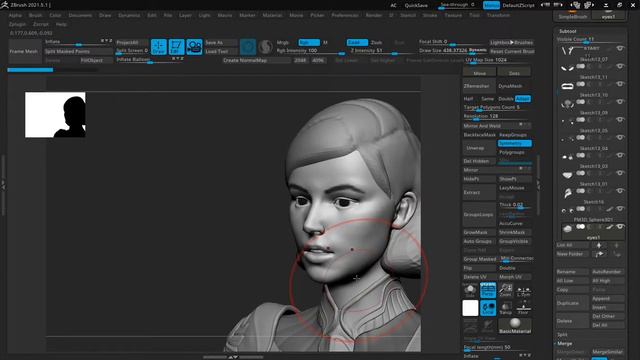Toggle the blue Symmetry button

point(514,143)
